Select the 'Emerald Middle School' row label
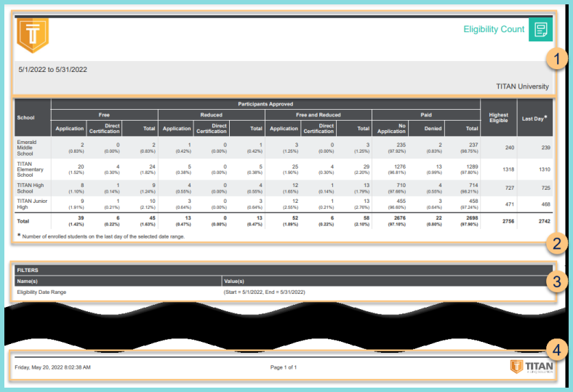 tap(27, 148)
